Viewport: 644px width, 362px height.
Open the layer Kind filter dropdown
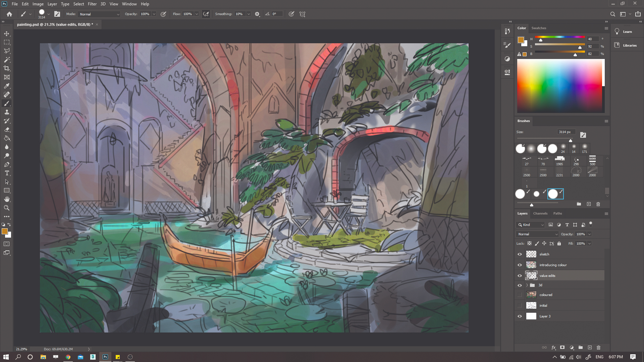tap(531, 225)
